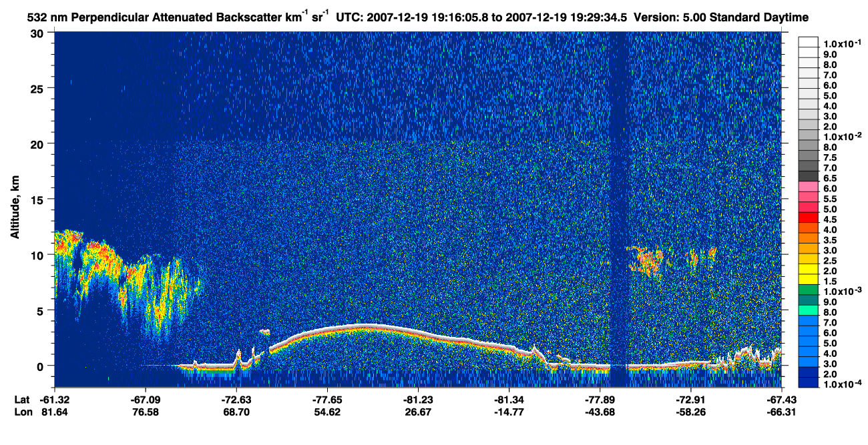This screenshot has height=445, width=868.
Task: Select longitude value '54.62'
Action: point(327,412)
